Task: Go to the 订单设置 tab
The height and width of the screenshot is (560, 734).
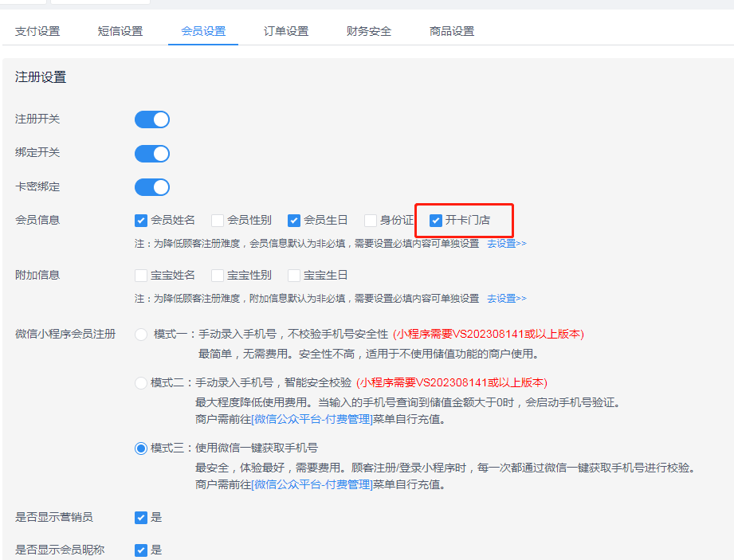Action: tap(286, 31)
